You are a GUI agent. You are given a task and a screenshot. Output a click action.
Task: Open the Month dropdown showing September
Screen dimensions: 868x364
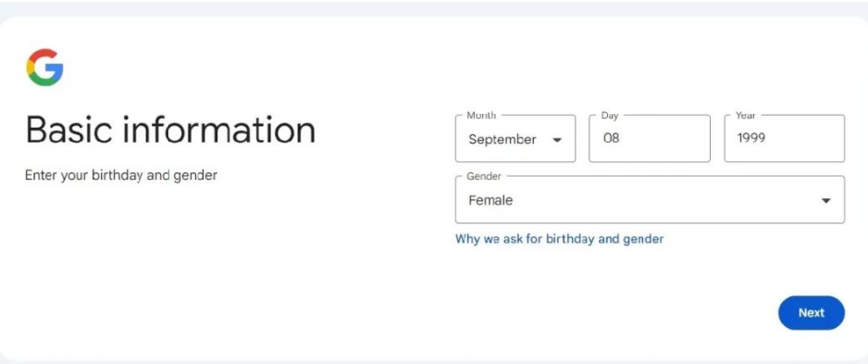point(515,139)
